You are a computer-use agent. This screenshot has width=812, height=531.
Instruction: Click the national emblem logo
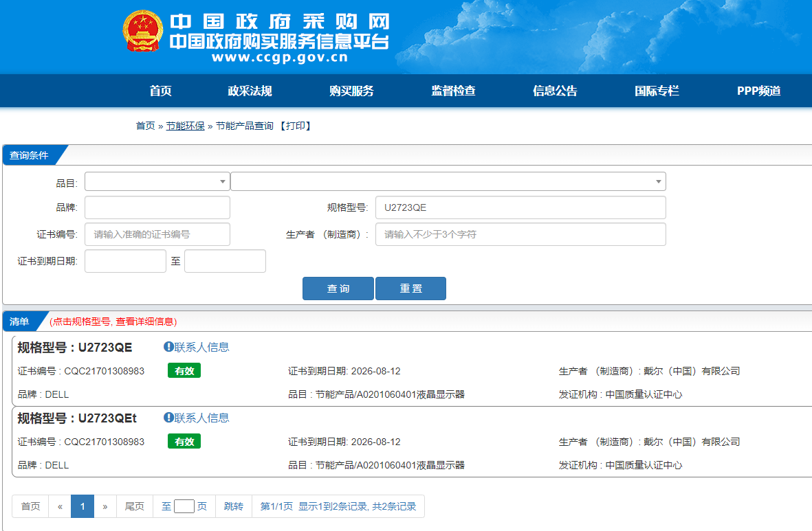[x=143, y=33]
